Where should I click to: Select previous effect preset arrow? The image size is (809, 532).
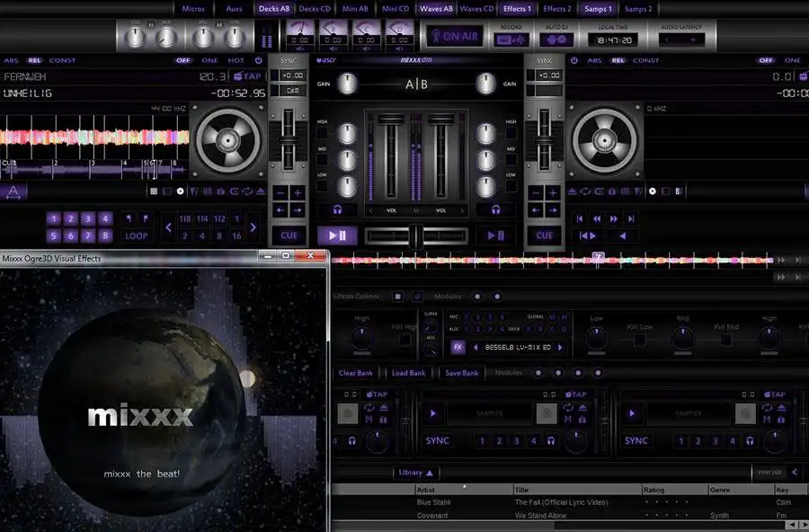(x=476, y=347)
